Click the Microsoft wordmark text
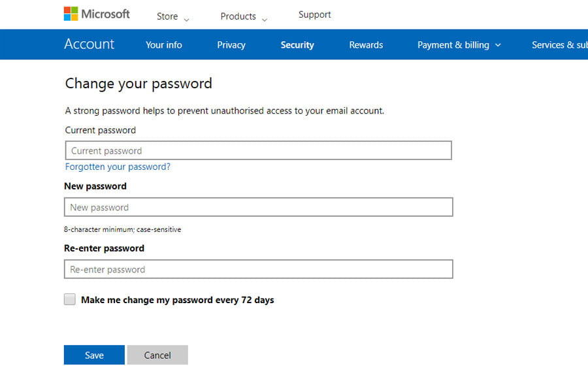This screenshot has height=392, width=588. 105,14
